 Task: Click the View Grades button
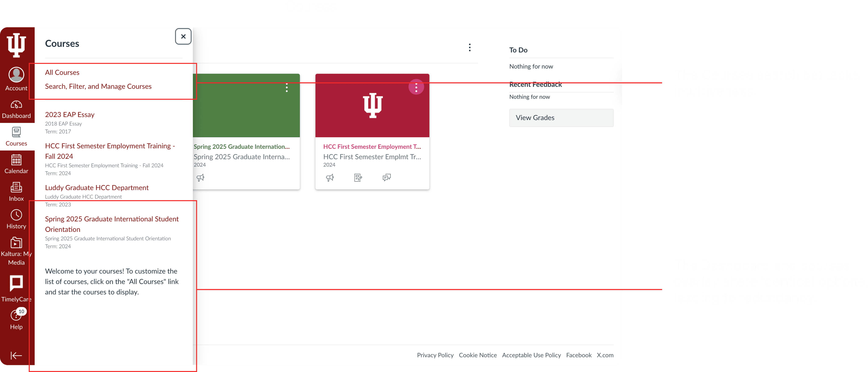(x=561, y=118)
